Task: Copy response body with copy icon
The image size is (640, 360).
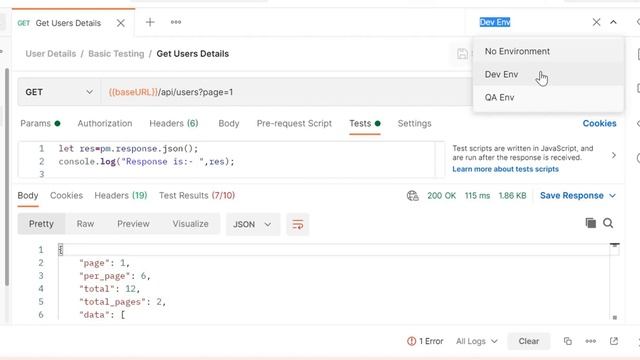Action: 591,223
